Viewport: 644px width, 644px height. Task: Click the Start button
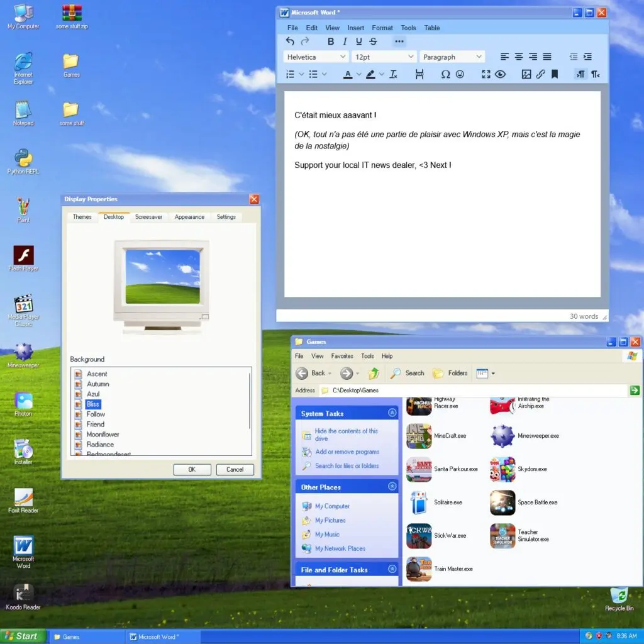point(22,636)
